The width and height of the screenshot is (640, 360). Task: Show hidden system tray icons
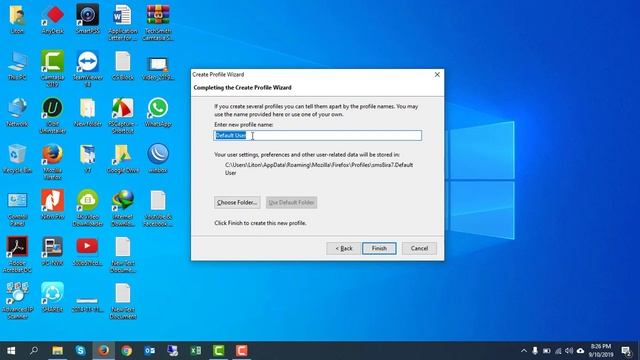click(524, 351)
